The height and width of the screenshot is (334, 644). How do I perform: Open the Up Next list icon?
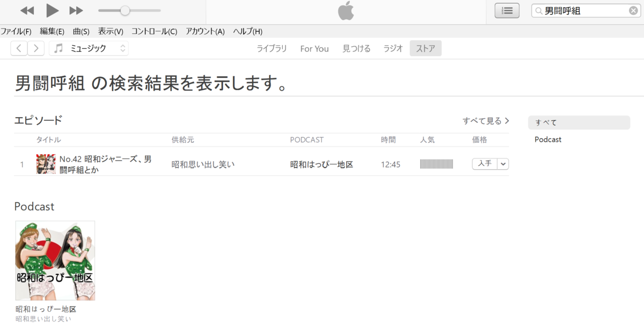tap(507, 10)
